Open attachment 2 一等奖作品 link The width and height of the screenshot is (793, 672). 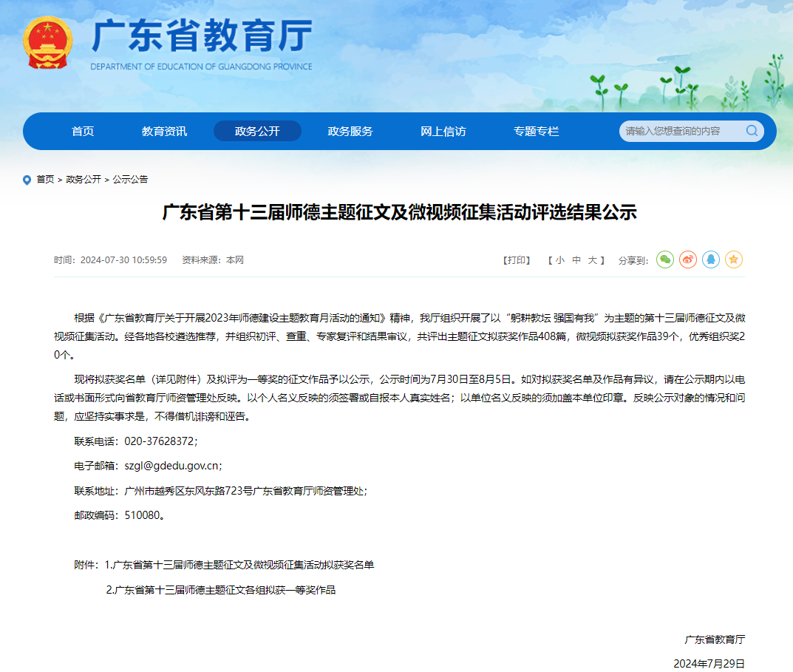pyautogui.click(x=221, y=590)
